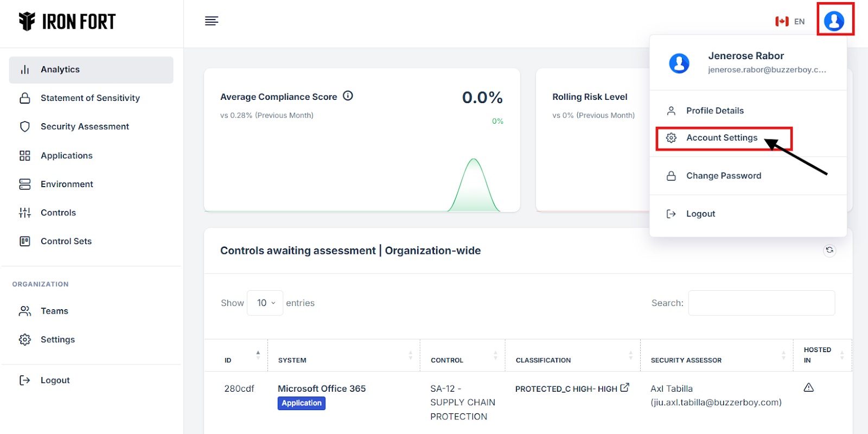
Task: Click the Canadian flag language icon
Action: point(782,22)
